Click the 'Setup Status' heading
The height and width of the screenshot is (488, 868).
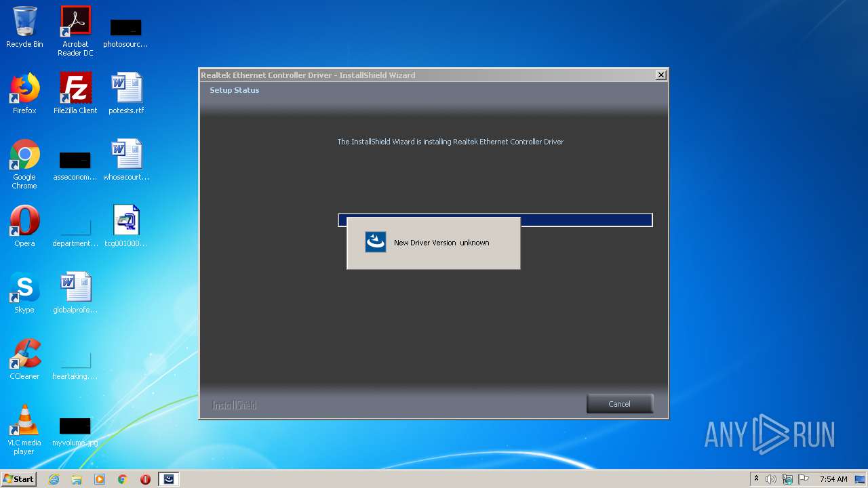tap(234, 90)
